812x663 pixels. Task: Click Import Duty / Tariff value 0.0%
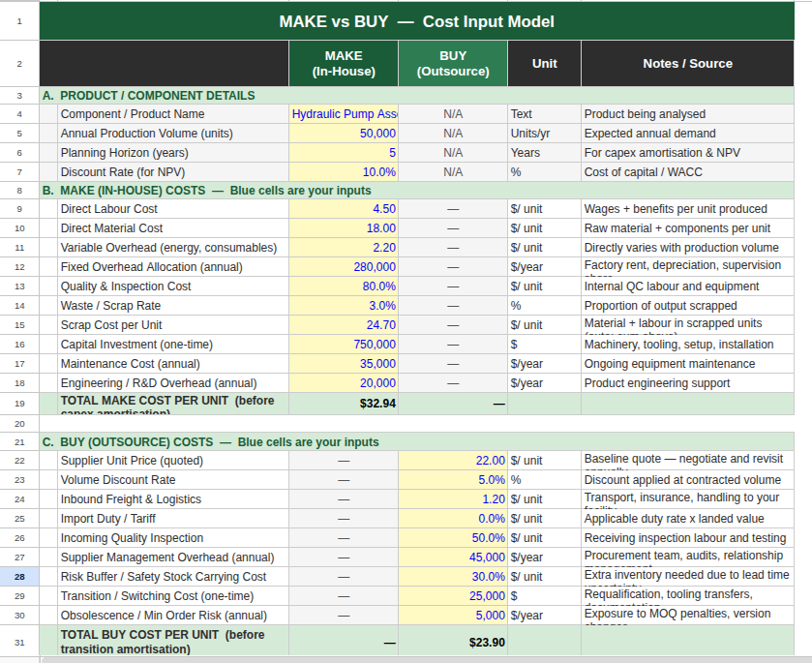(453, 519)
